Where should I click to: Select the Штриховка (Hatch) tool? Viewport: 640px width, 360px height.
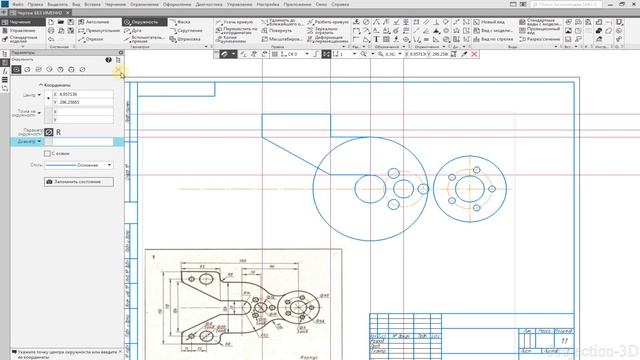tap(185, 39)
